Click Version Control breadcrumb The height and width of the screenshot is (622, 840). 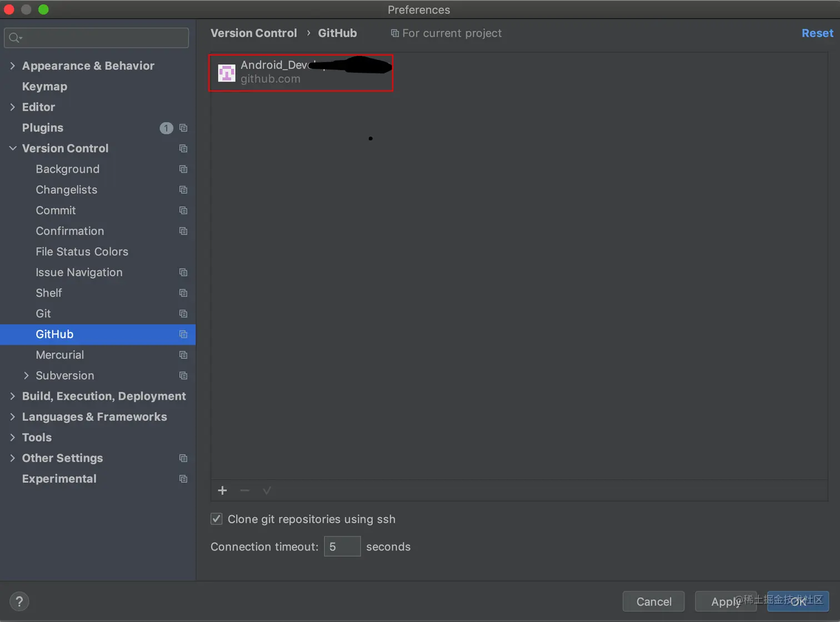(x=254, y=33)
